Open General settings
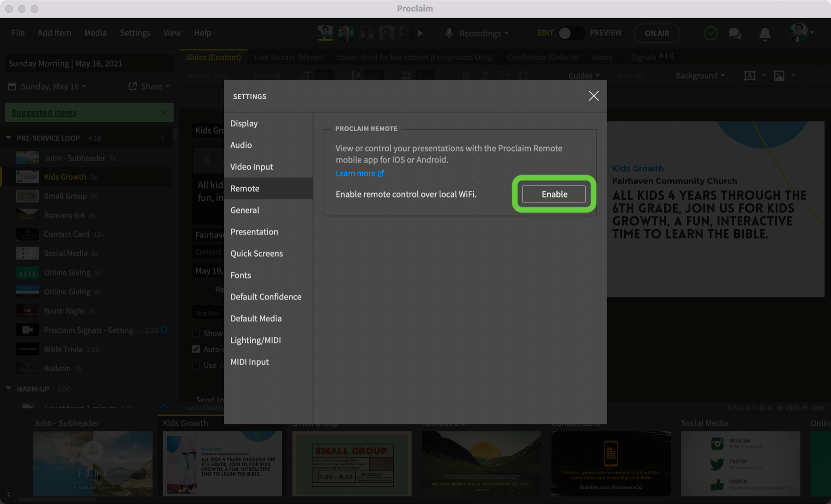The width and height of the screenshot is (831, 504). click(x=268, y=210)
